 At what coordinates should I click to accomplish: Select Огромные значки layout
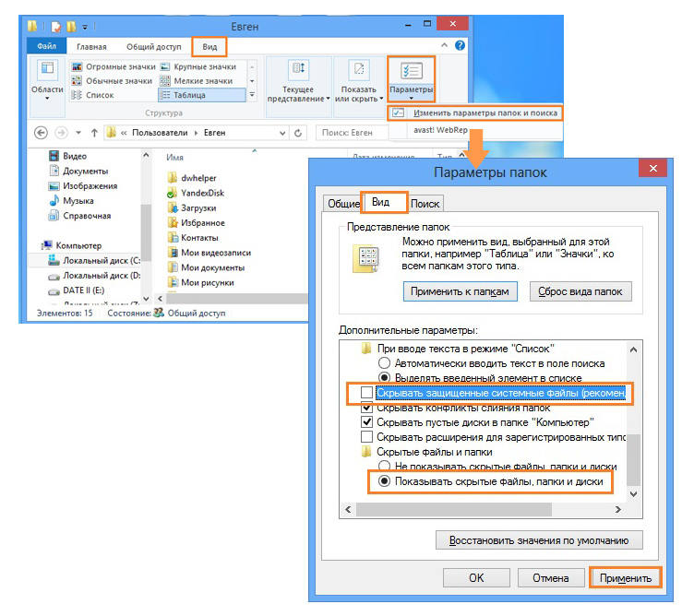(x=114, y=66)
